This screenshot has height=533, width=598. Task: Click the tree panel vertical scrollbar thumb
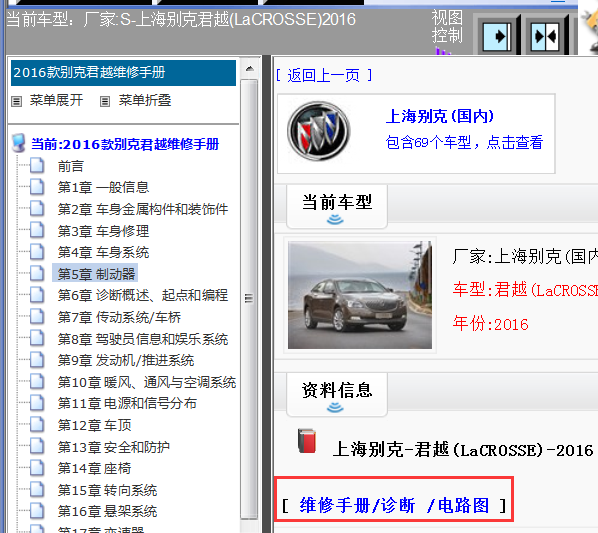click(249, 298)
